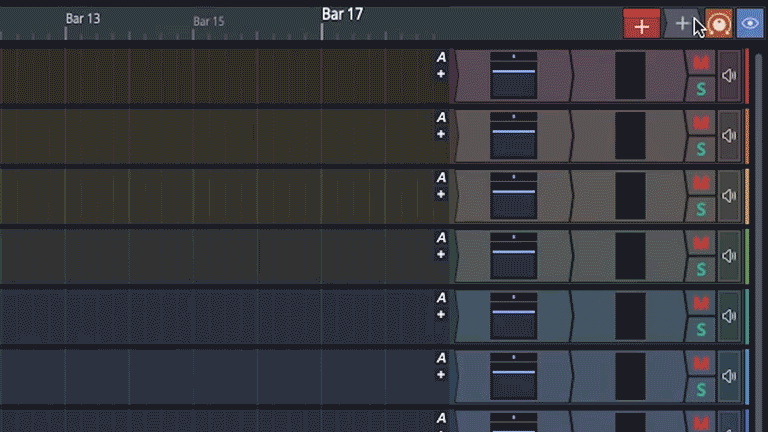Click level meter on fourth green track
768x432 pixels.
[x=630, y=256]
